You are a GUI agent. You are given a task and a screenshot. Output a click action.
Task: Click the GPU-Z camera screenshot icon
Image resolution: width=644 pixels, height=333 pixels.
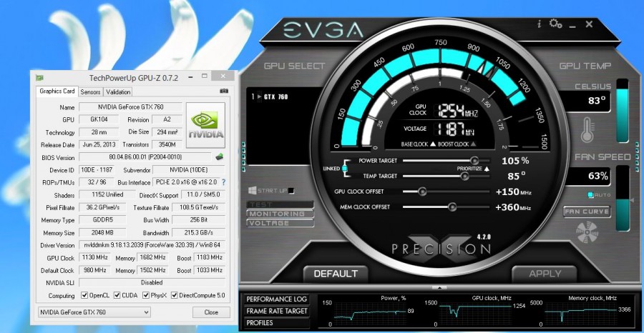(224, 91)
